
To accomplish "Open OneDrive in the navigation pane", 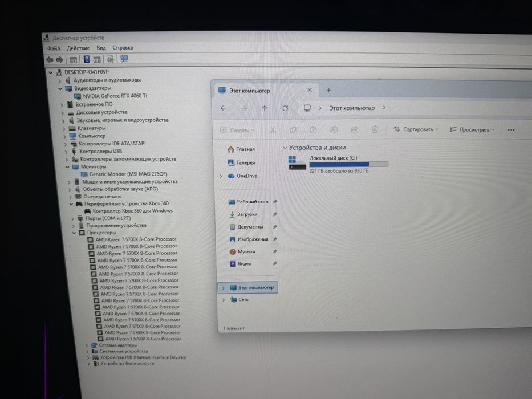I will 242,176.
